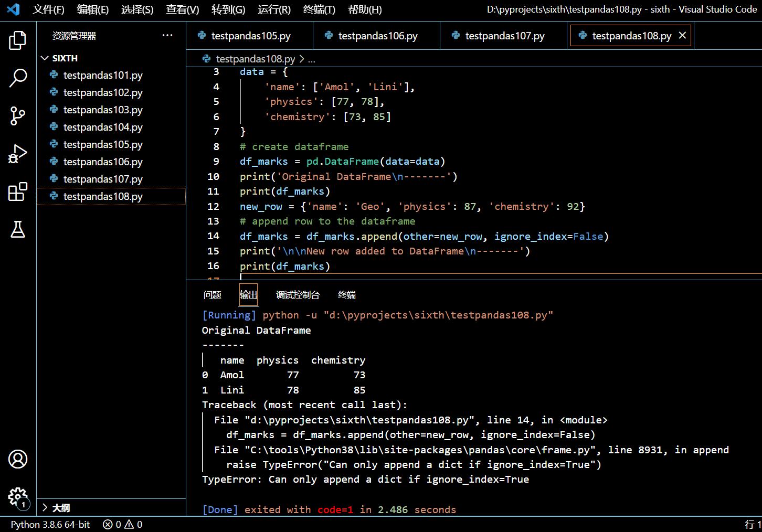
Task: Open the Extensions view icon
Action: pos(18,191)
